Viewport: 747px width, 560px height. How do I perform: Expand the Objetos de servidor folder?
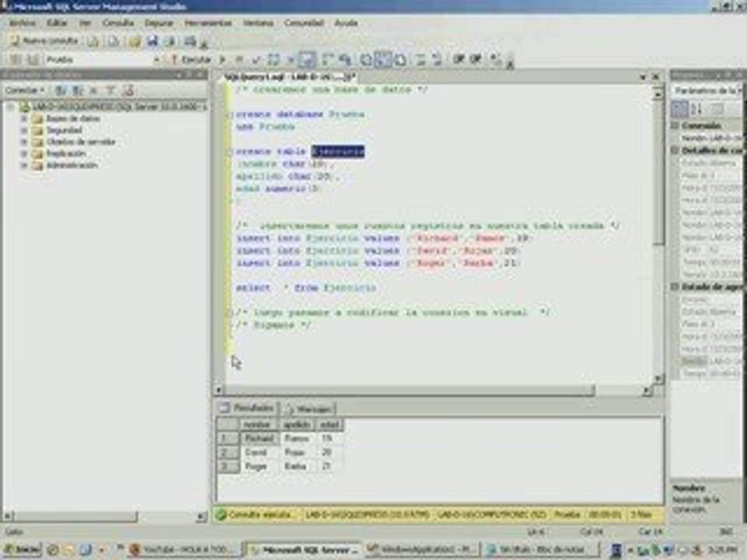(x=24, y=142)
